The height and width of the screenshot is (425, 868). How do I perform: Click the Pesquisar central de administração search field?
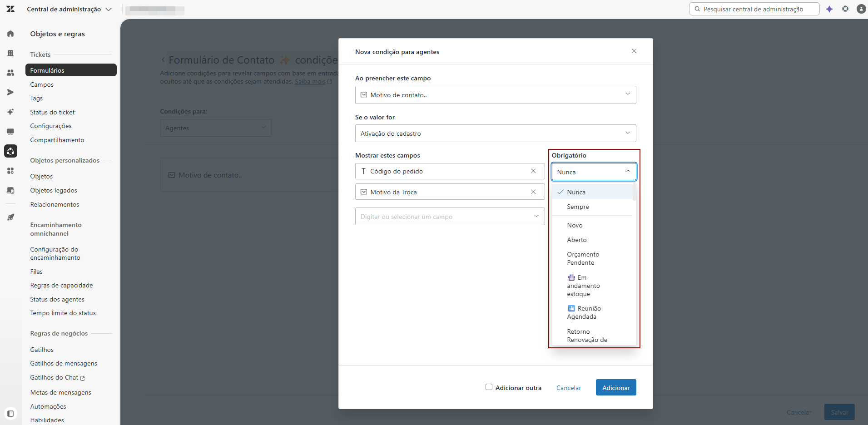754,9
